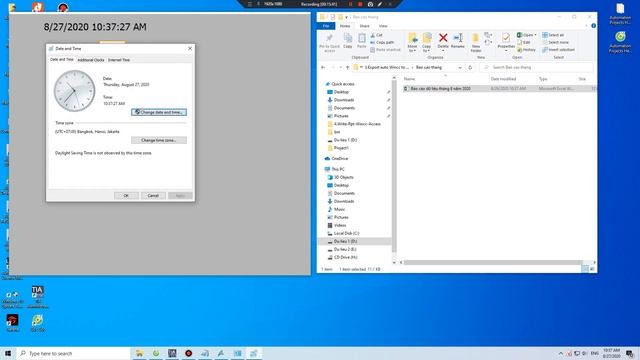Screen dimensions: 640x360
Task: Click the Explorer Back arrow
Action: [x=323, y=67]
